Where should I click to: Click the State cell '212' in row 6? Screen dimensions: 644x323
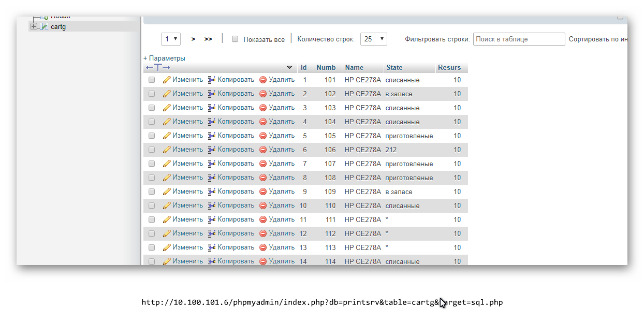(391, 150)
